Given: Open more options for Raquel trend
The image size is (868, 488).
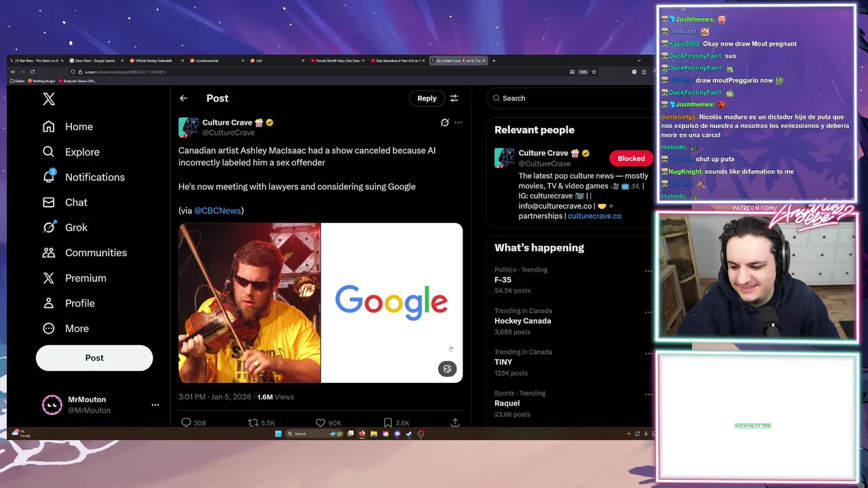Looking at the screenshot, I should 648,394.
